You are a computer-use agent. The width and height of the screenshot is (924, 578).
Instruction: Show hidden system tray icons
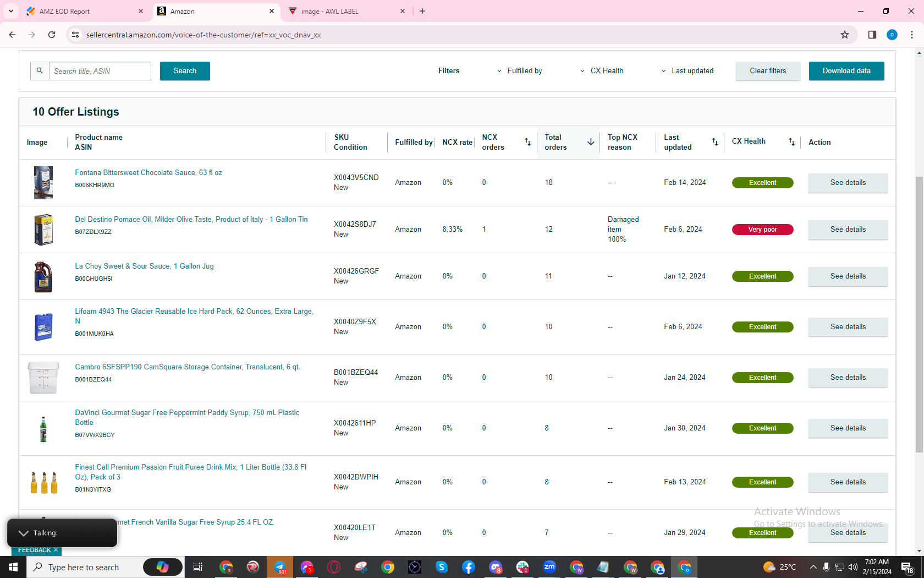tap(813, 567)
